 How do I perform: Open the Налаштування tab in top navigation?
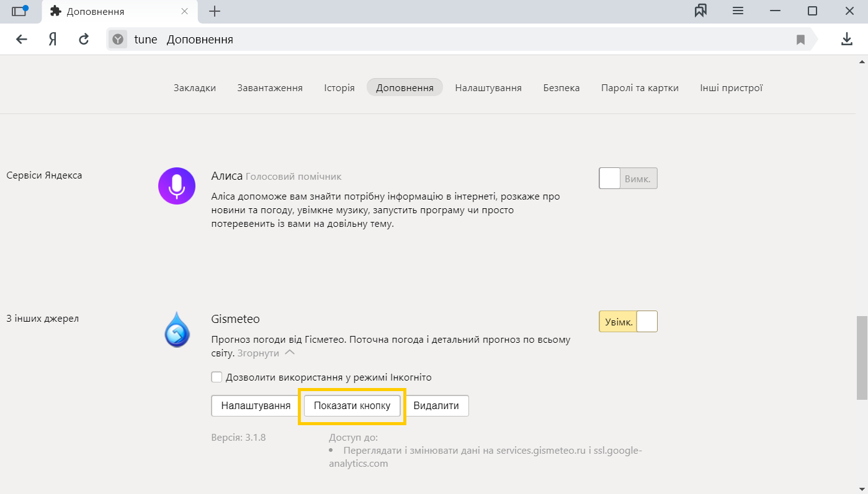(x=488, y=88)
